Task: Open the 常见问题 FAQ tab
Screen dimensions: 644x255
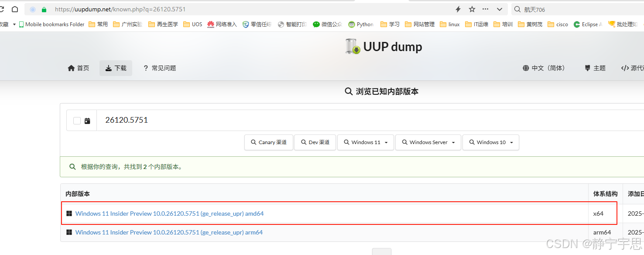Action: pos(160,68)
